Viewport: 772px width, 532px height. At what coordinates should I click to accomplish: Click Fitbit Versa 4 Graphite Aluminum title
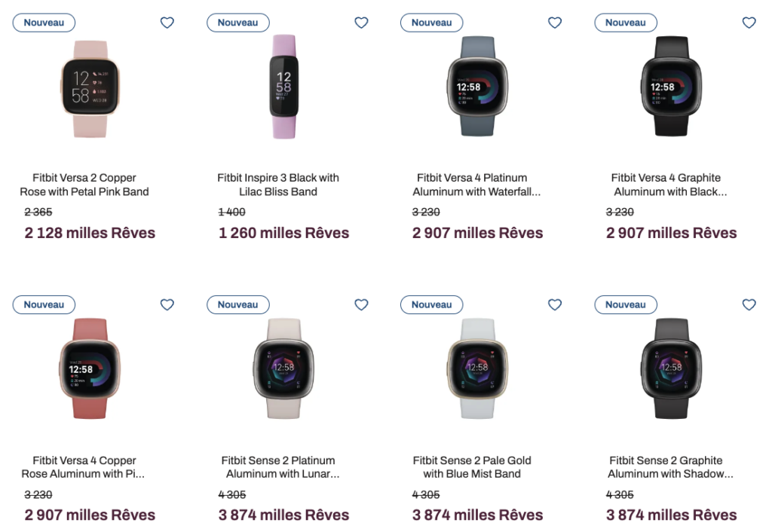666,185
